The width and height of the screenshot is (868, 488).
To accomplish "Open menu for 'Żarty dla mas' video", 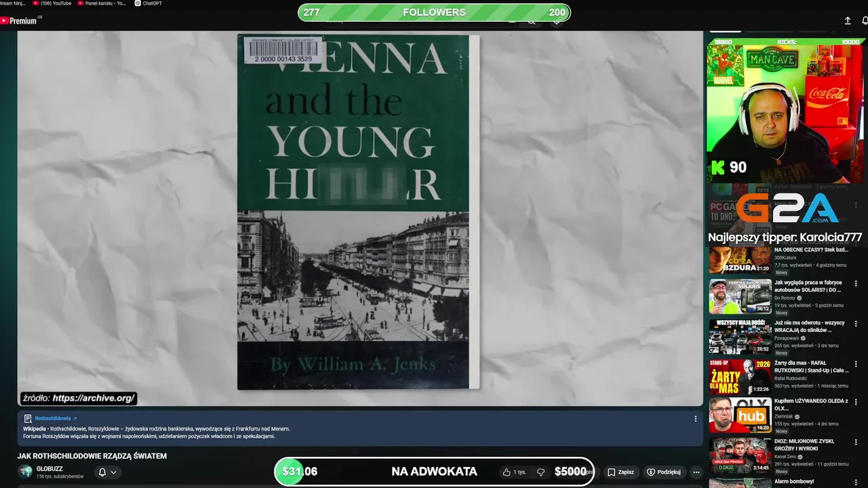I will pos(856,364).
